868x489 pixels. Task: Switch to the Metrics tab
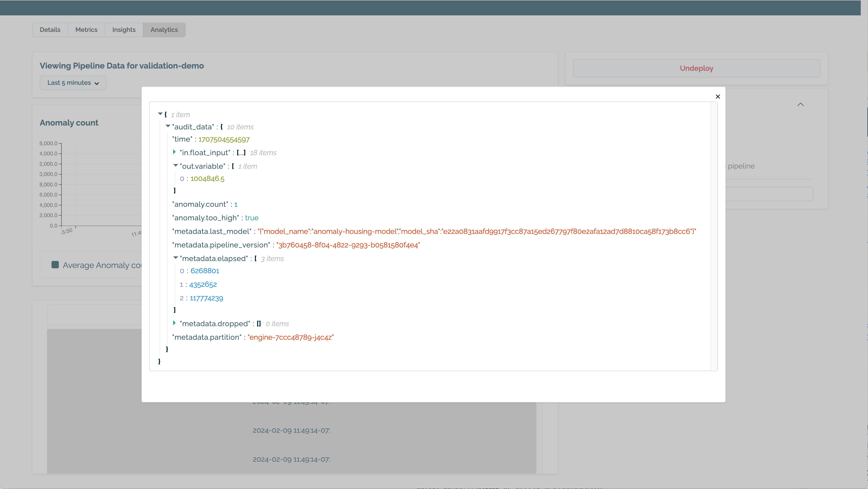[x=86, y=29]
